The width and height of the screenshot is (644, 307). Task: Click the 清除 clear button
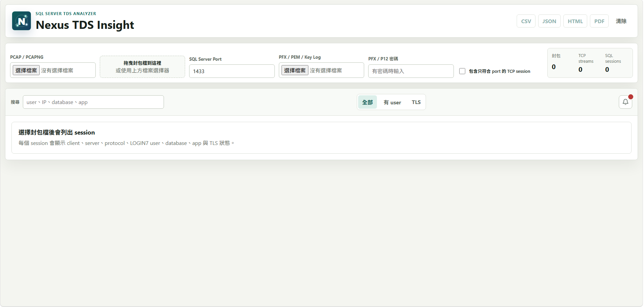click(x=621, y=21)
